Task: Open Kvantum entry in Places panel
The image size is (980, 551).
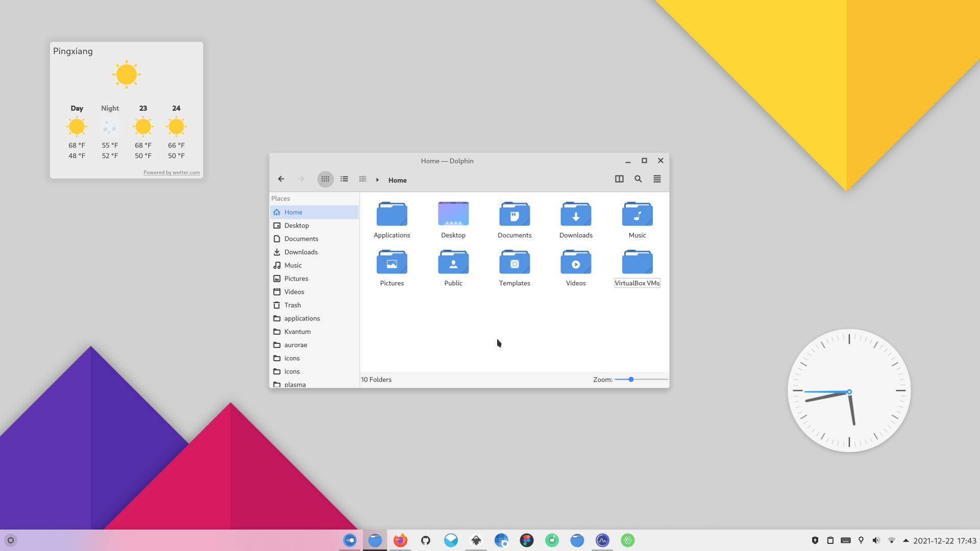Action: click(314, 332)
